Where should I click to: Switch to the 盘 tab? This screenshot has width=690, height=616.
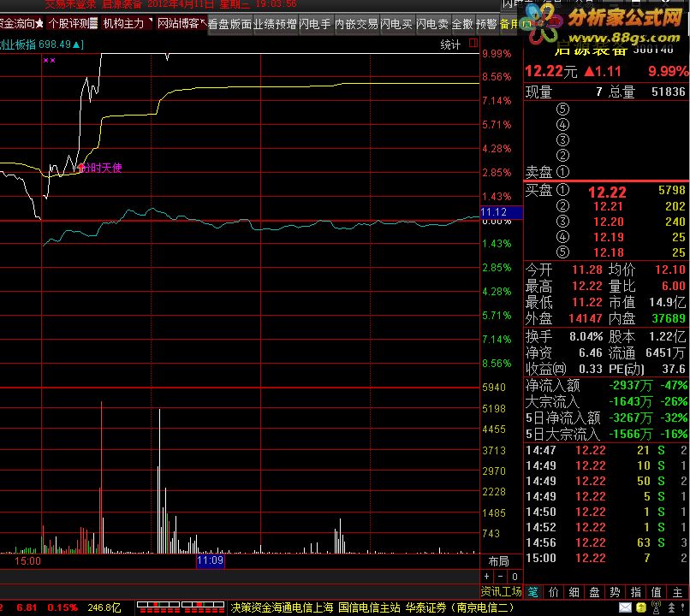(x=594, y=592)
